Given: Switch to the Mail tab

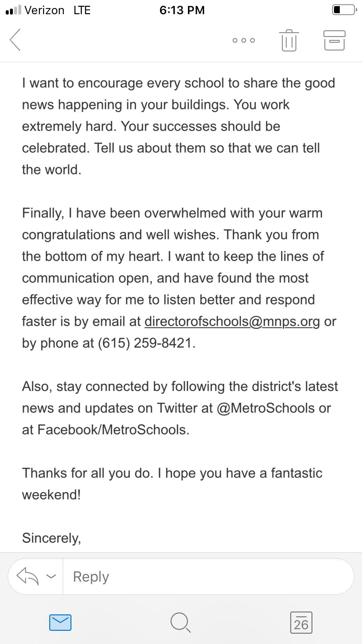Looking at the screenshot, I should coord(60,622).
